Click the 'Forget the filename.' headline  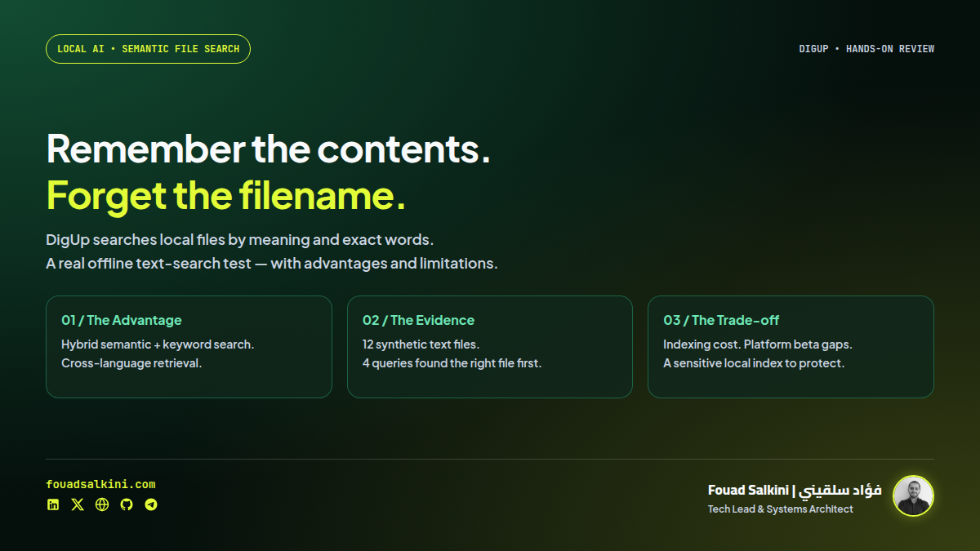(226, 195)
